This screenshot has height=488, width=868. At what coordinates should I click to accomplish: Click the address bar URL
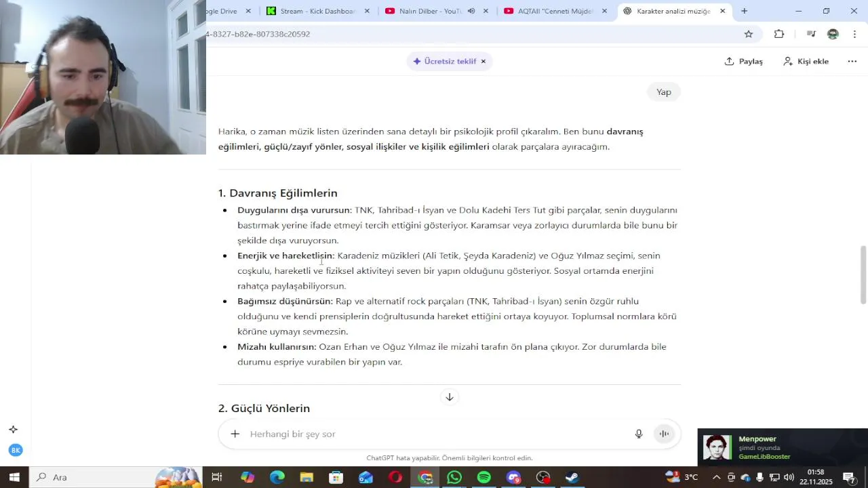pyautogui.click(x=258, y=34)
